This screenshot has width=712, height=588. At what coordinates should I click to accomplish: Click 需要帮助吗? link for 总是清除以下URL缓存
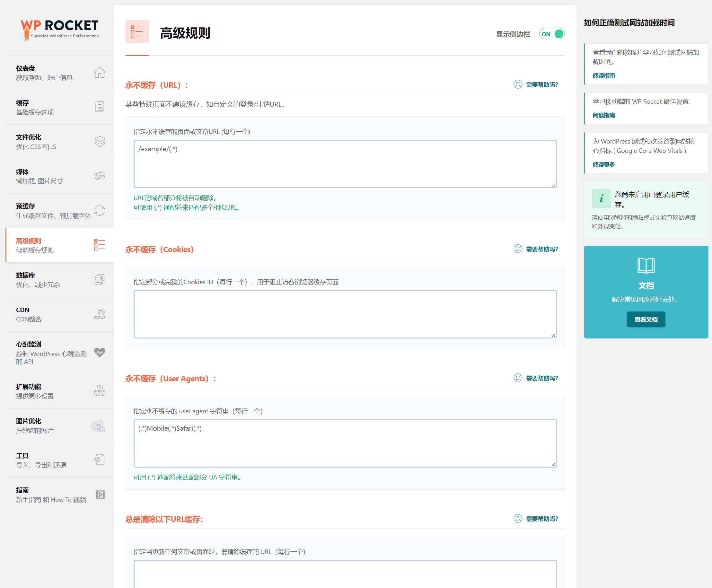(x=541, y=519)
